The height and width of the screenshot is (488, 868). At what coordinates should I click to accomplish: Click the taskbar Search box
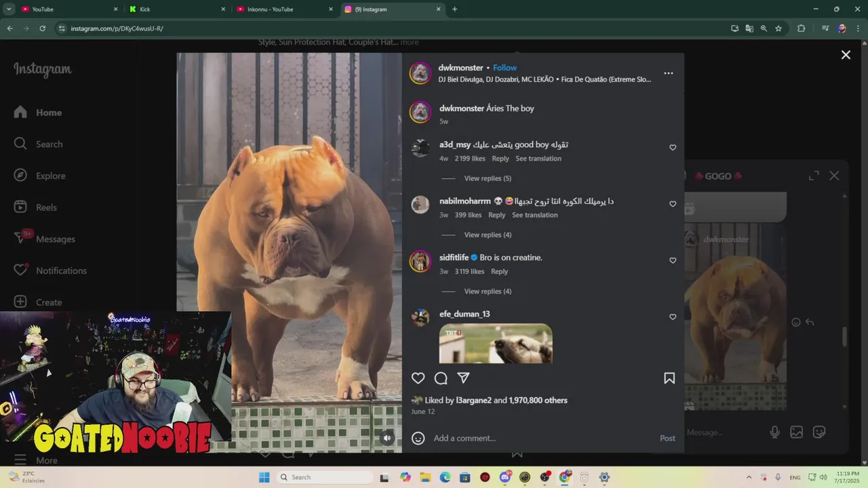click(325, 477)
